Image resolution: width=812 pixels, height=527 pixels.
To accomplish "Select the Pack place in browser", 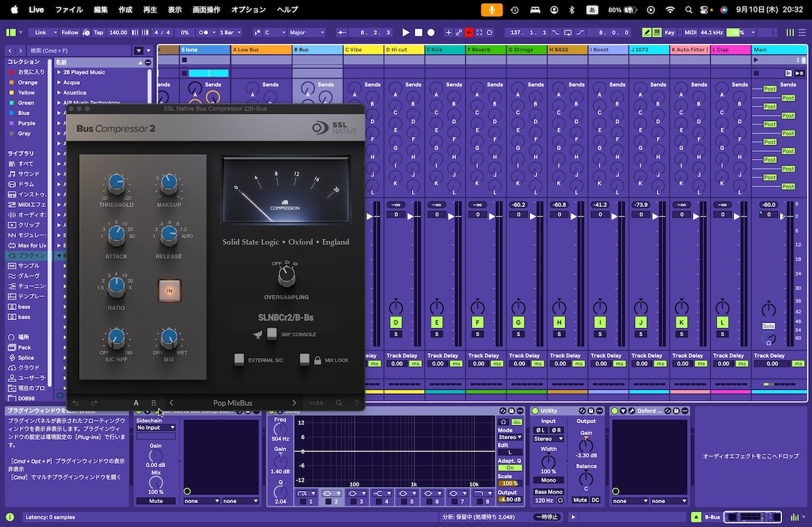I will click(x=25, y=347).
